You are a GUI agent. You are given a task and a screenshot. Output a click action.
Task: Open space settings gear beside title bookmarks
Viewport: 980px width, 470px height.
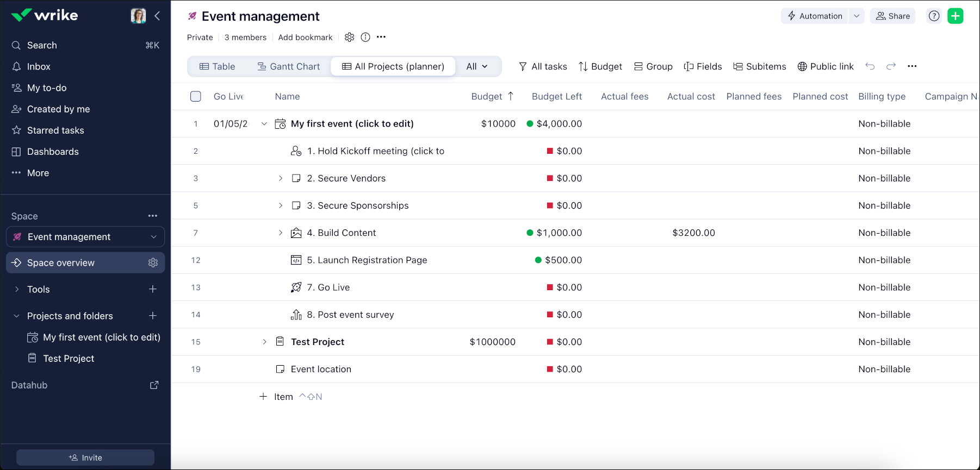pos(349,37)
